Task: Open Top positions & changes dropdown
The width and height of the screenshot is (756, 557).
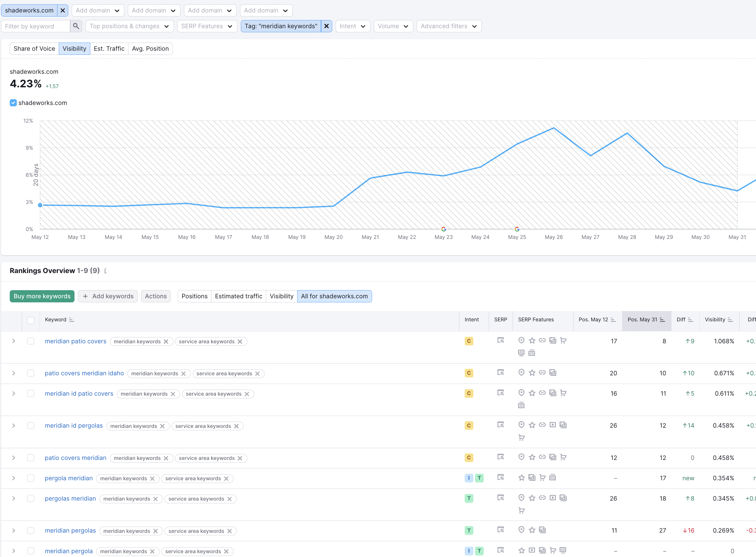Action: tap(129, 26)
